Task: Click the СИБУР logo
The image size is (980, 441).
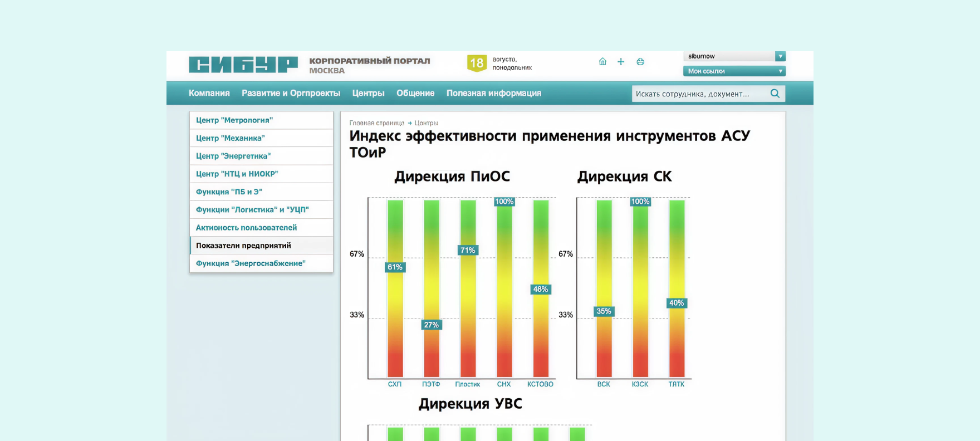Action: 243,65
